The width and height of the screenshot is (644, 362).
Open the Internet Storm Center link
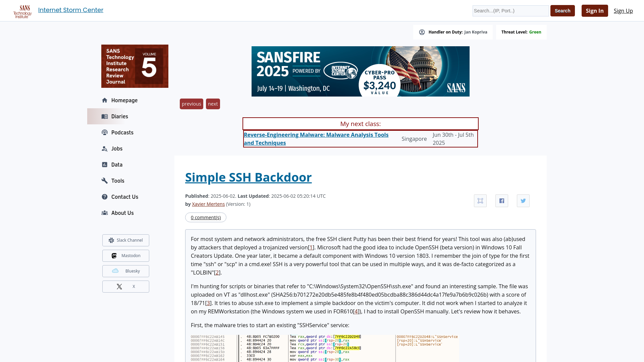click(71, 10)
